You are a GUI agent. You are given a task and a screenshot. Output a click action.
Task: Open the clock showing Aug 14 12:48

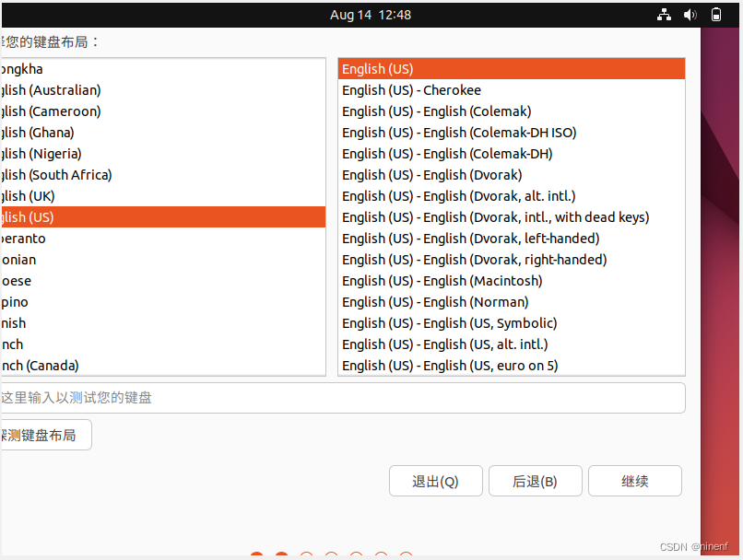point(371,15)
